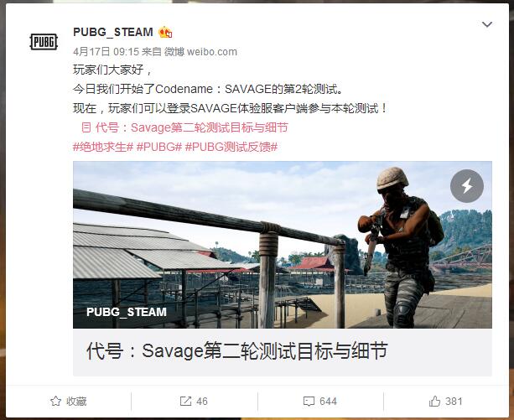This screenshot has height=420, width=514.
Task: Click the 微博 weibo.com source link
Action: coord(200,51)
